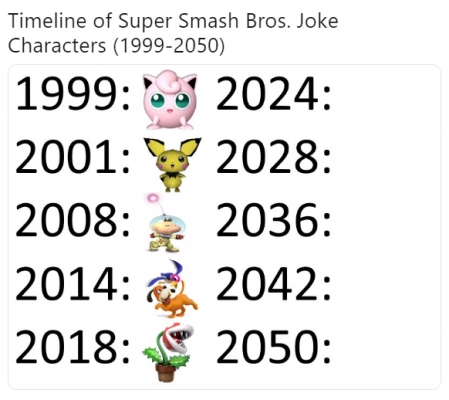The width and height of the screenshot is (449, 400).
Task: Click the 1999: year label
Action: (x=72, y=93)
